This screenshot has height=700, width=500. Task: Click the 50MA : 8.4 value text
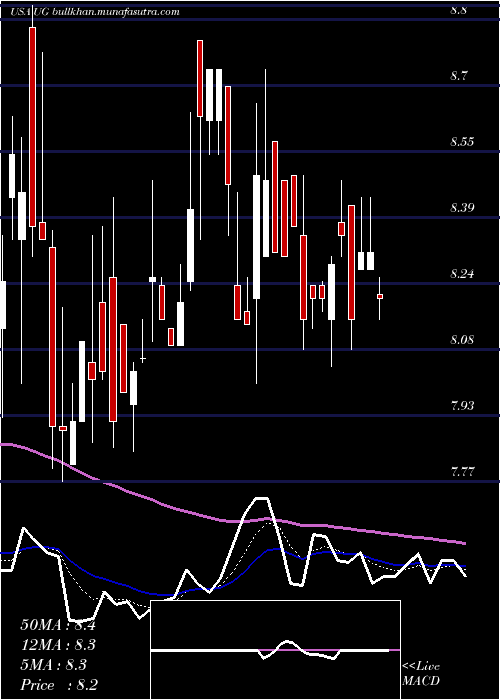[58, 625]
